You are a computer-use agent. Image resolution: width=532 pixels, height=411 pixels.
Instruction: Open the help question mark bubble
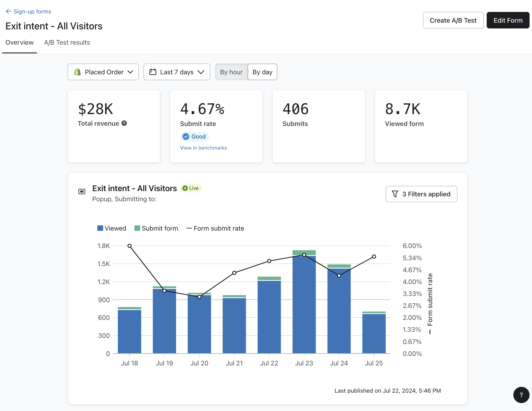[521, 395]
